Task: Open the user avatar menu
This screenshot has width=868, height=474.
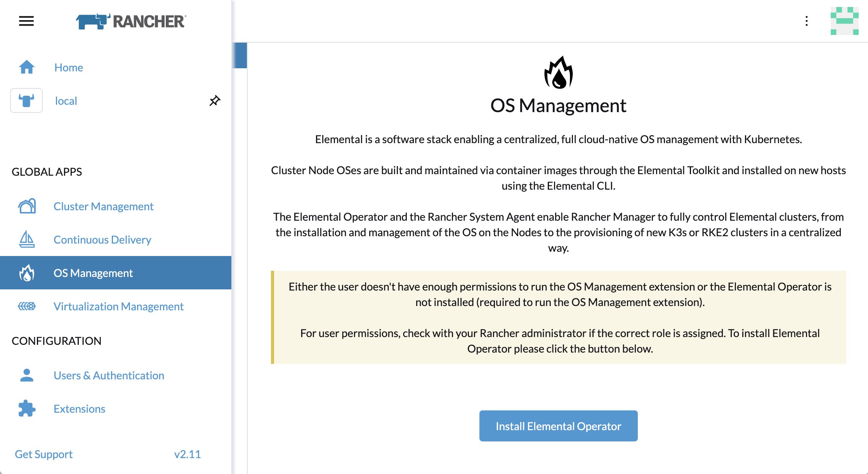Action: tap(844, 21)
